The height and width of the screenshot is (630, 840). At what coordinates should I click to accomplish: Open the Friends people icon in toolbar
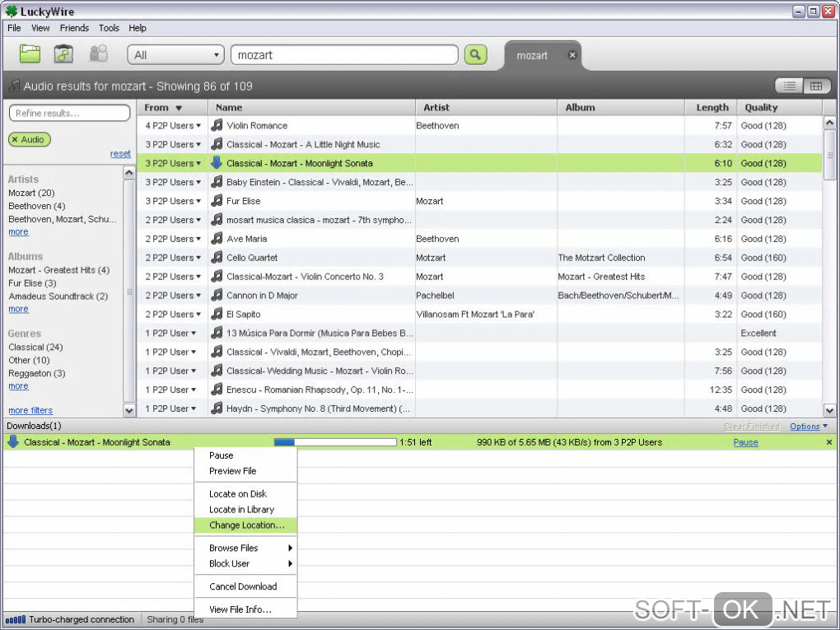coord(99,54)
